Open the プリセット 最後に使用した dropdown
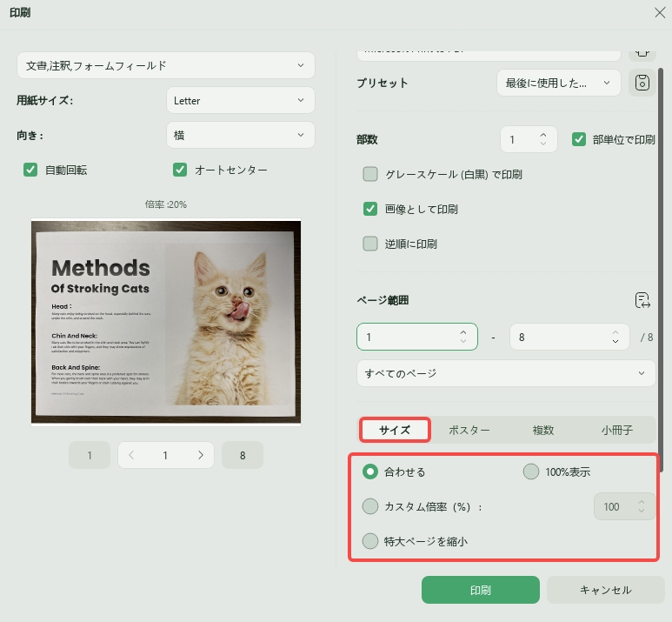The width and height of the screenshot is (672, 622). coord(558,83)
